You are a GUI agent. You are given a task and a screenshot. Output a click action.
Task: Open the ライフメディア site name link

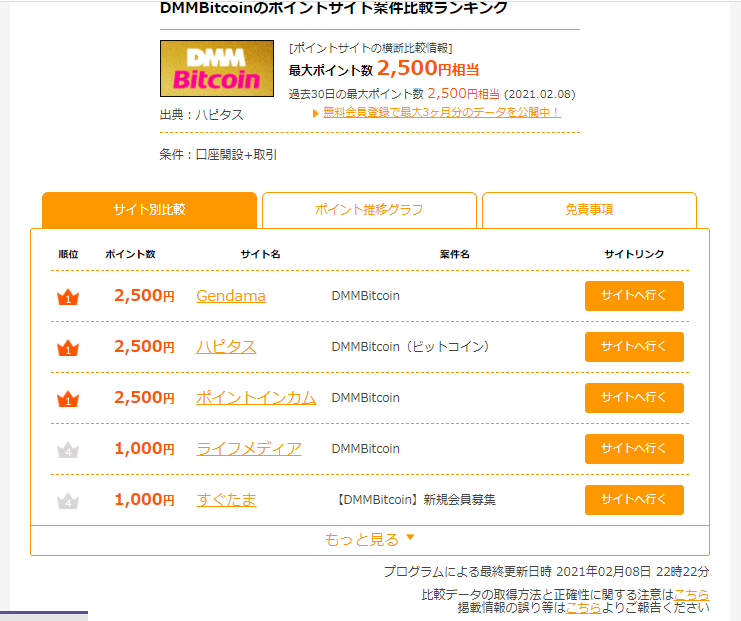249,449
